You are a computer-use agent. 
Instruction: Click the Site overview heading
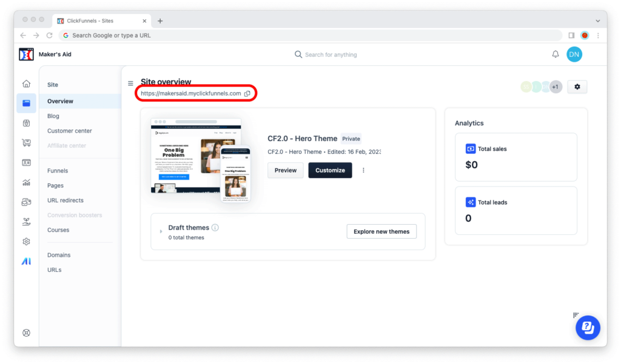pos(166,82)
